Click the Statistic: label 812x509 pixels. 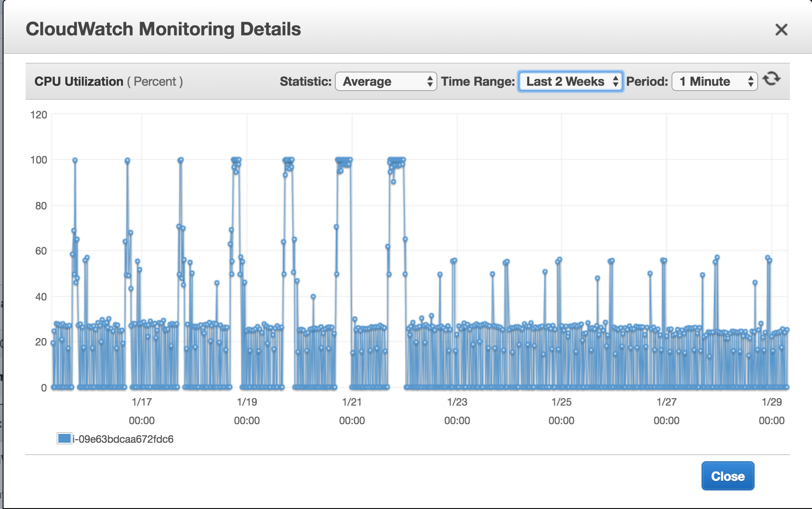(306, 81)
